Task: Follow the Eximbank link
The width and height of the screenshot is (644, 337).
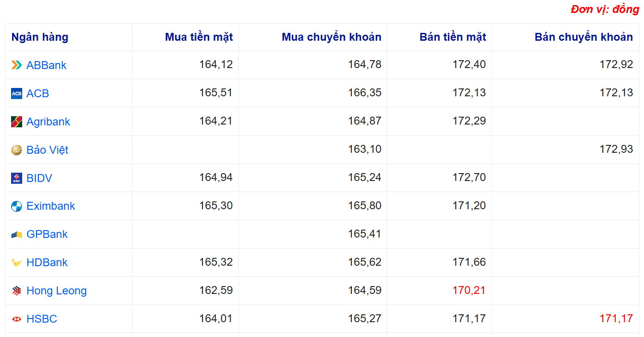Action: (50, 206)
